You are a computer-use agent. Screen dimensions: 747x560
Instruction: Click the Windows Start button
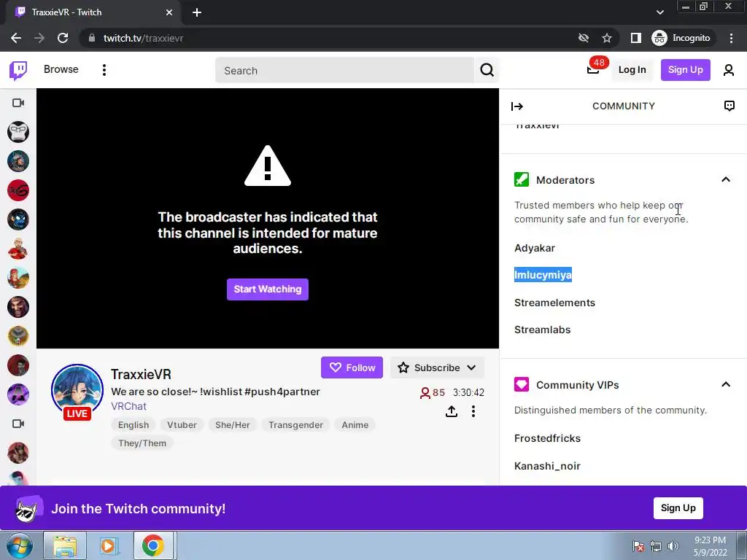coord(20,545)
